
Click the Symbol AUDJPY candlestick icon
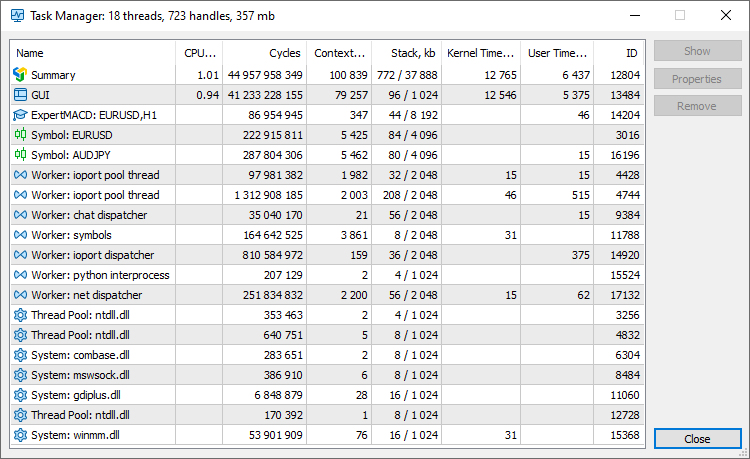click(20, 155)
